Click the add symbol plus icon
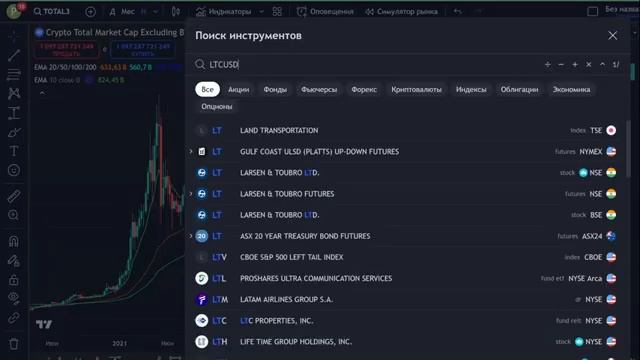Image resolution: width=640 pixels, height=360 pixels. point(90,12)
